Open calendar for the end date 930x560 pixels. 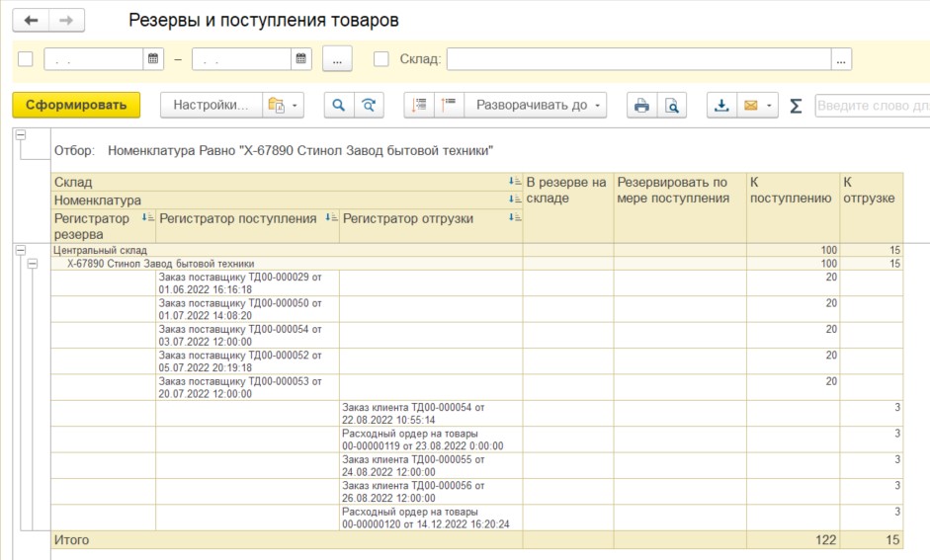coord(300,59)
